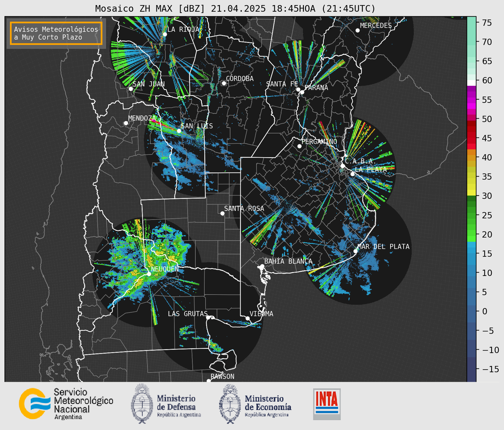Click the INTA logo
This screenshot has width=504, height=430.
[327, 404]
